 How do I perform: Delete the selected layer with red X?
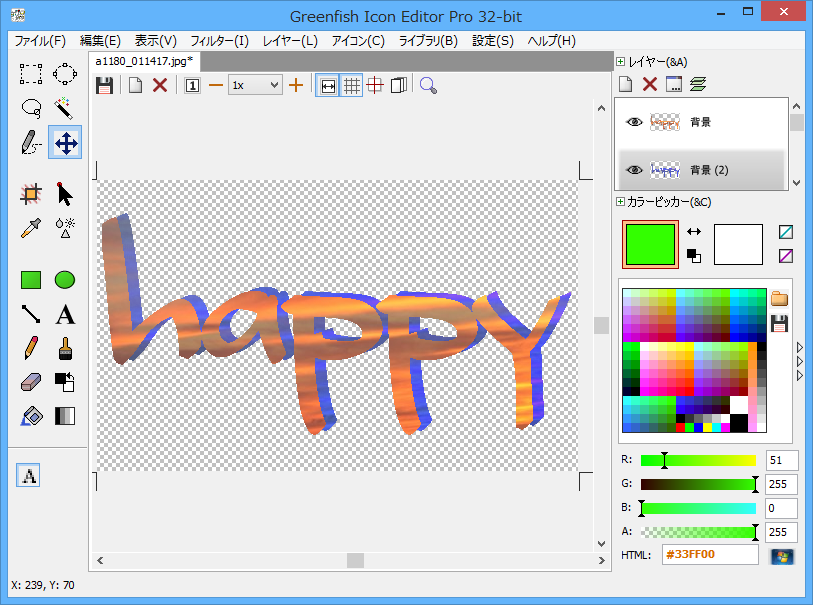(x=649, y=85)
